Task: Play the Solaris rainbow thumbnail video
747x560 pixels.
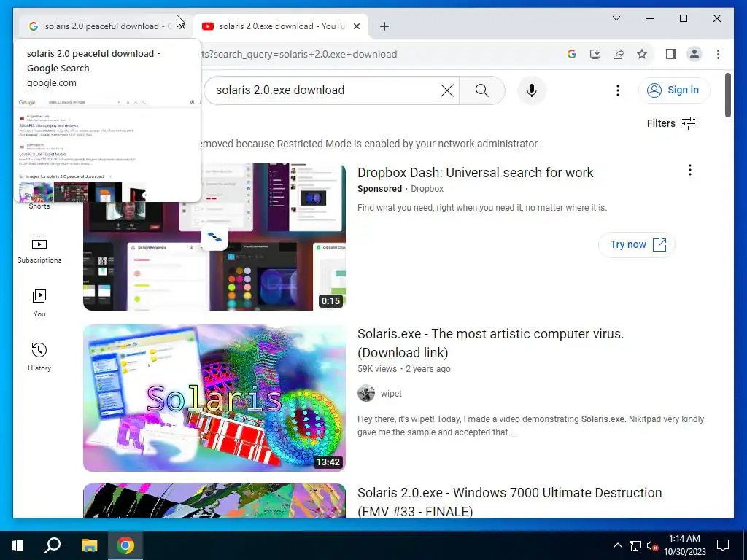Action: [x=214, y=398]
